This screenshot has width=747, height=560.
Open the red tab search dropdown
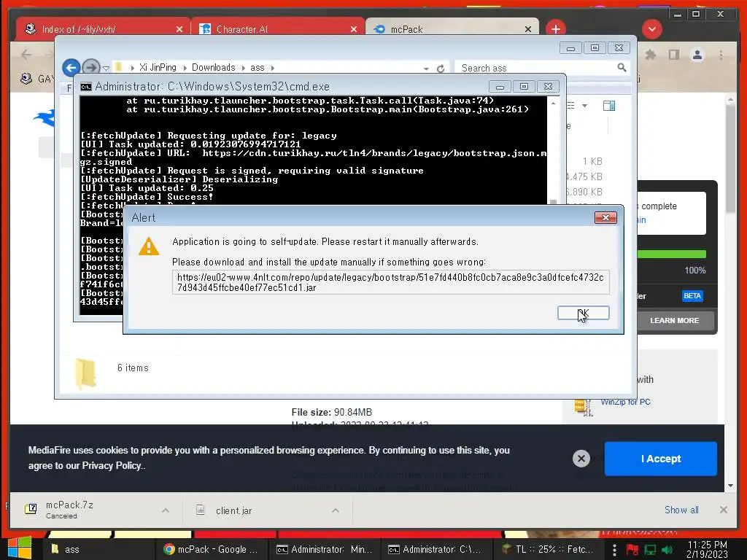coord(651,29)
